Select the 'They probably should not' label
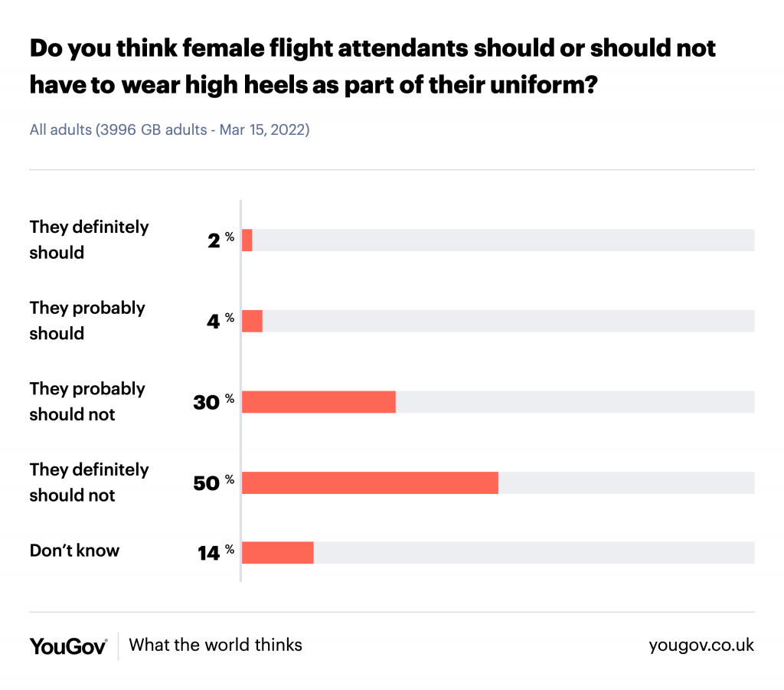 pyautogui.click(x=87, y=401)
